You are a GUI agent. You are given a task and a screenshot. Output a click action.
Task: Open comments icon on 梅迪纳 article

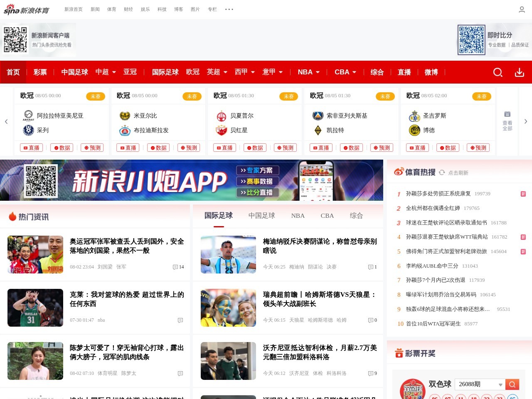click(370, 267)
